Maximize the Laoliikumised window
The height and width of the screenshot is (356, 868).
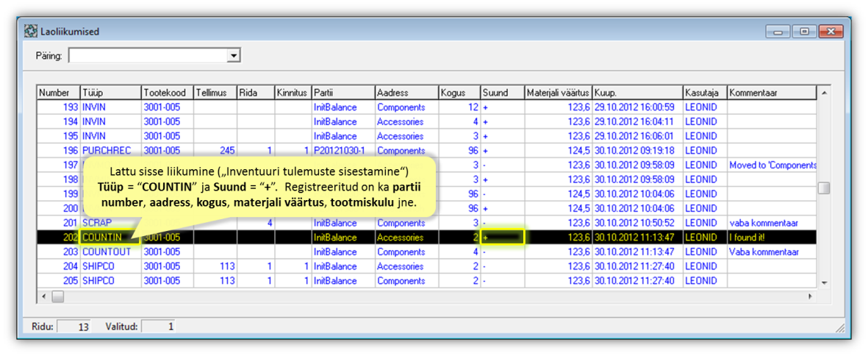coord(804,32)
